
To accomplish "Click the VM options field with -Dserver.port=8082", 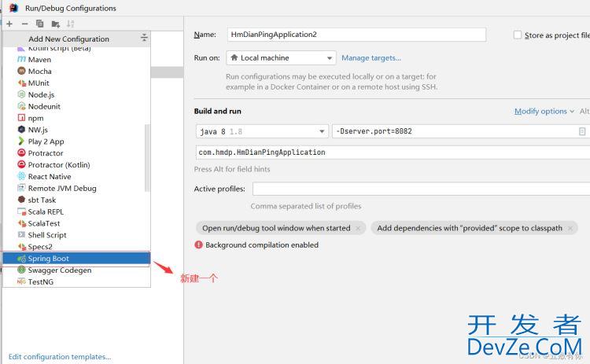I will [x=461, y=131].
